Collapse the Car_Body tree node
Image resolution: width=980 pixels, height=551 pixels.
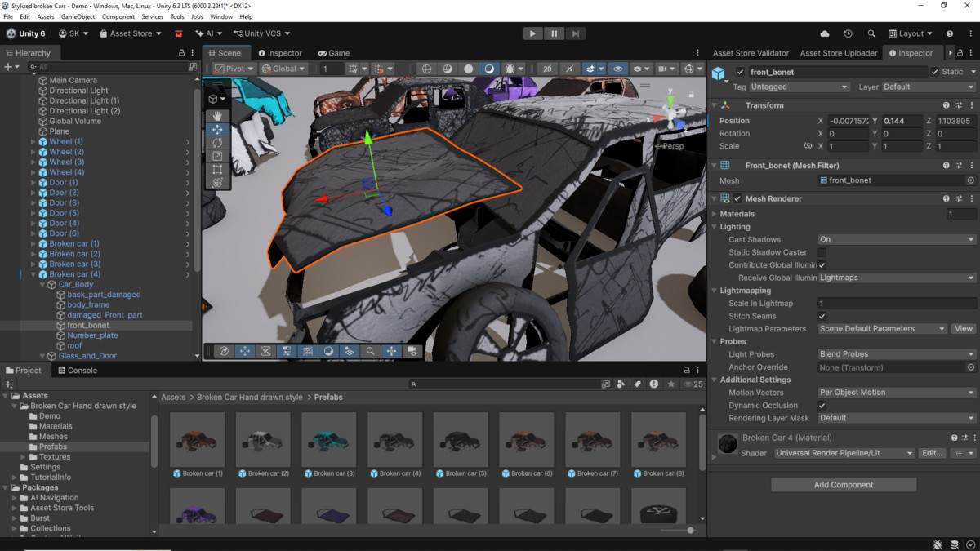[43, 285]
